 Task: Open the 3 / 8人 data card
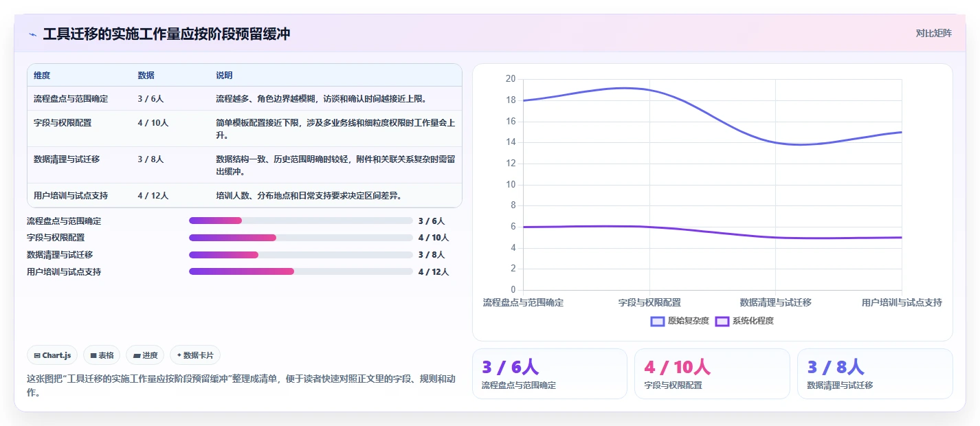point(875,374)
